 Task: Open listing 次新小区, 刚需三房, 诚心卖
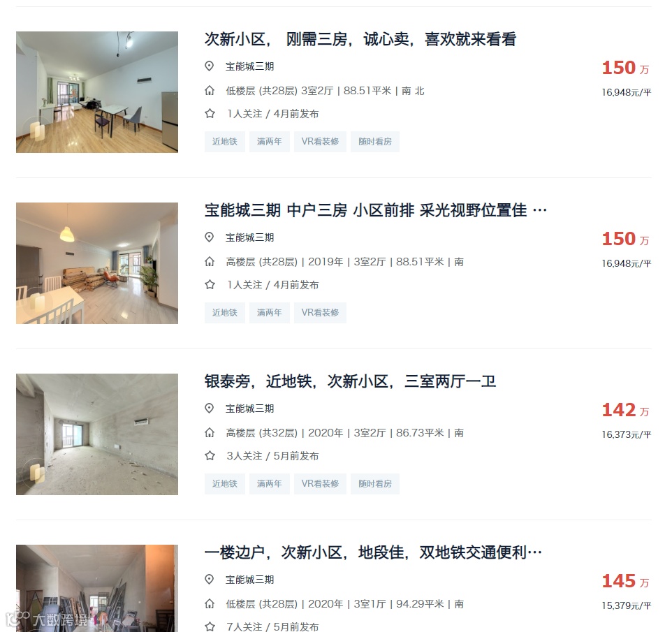point(360,39)
